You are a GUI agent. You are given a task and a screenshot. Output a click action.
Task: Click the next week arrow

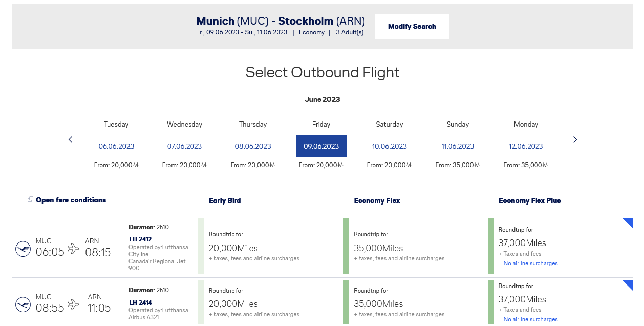coord(575,140)
